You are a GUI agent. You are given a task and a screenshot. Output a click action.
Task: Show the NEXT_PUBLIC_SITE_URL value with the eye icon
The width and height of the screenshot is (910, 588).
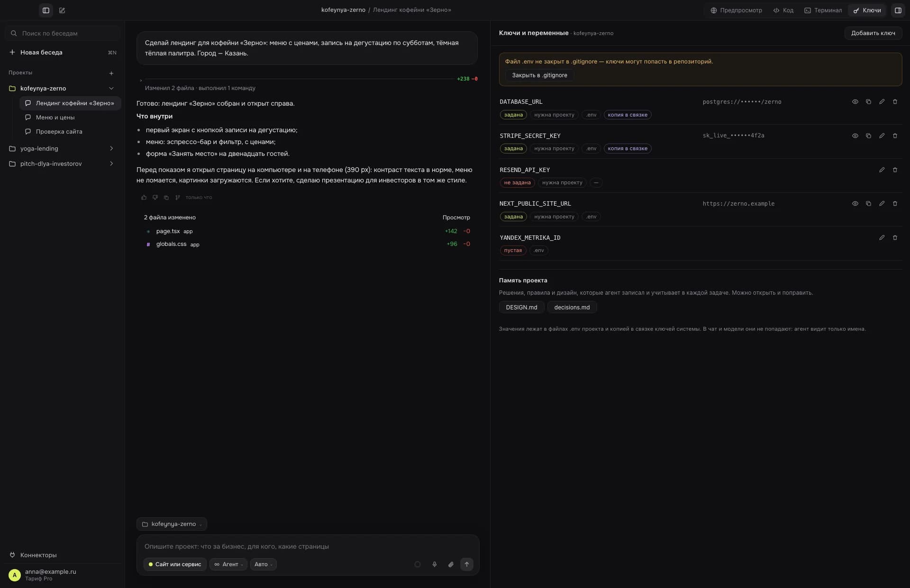(855, 204)
